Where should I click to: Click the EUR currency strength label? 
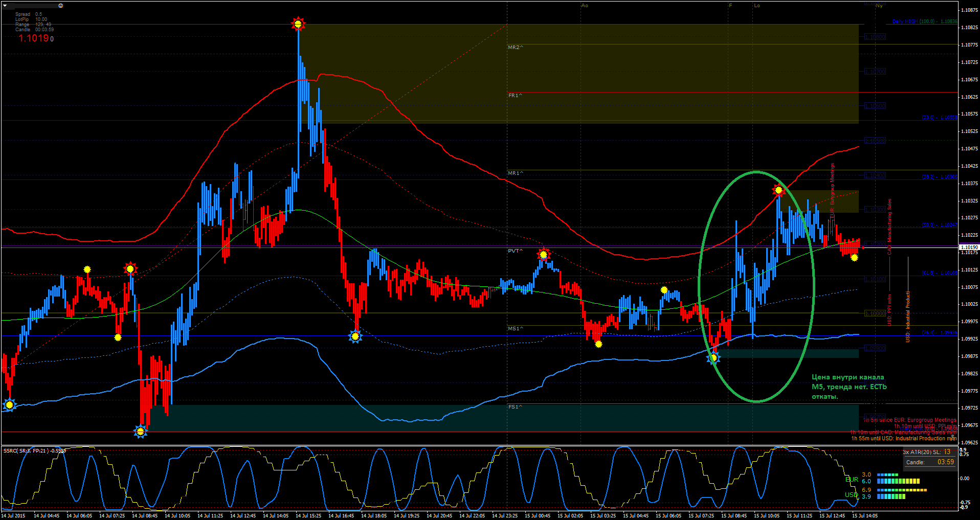pos(852,480)
